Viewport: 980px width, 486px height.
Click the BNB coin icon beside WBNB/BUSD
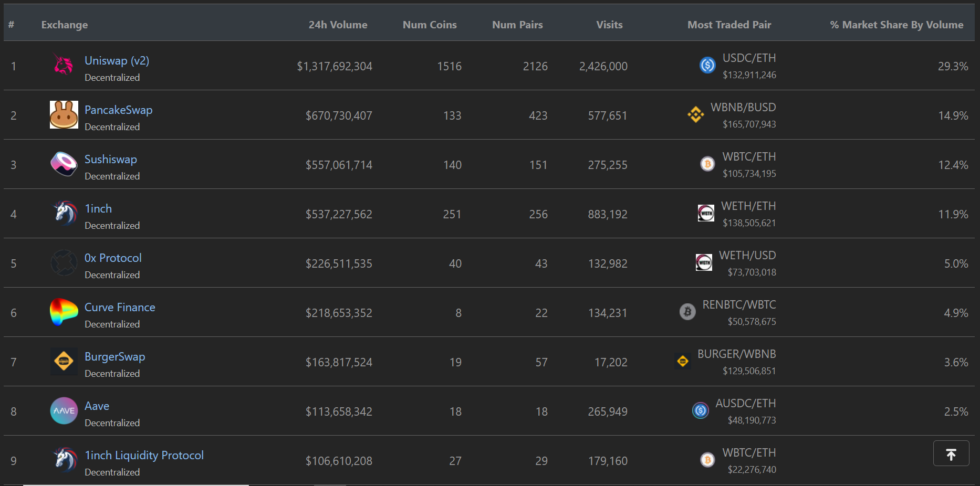click(695, 114)
